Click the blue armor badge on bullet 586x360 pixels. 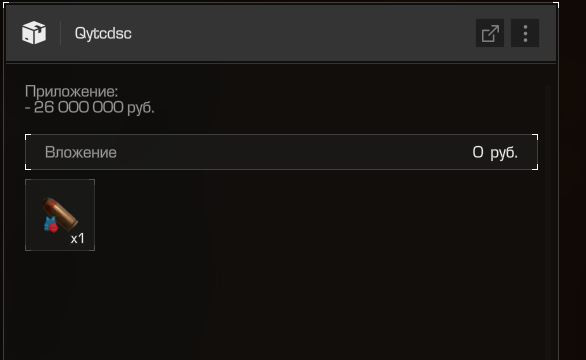click(49, 224)
